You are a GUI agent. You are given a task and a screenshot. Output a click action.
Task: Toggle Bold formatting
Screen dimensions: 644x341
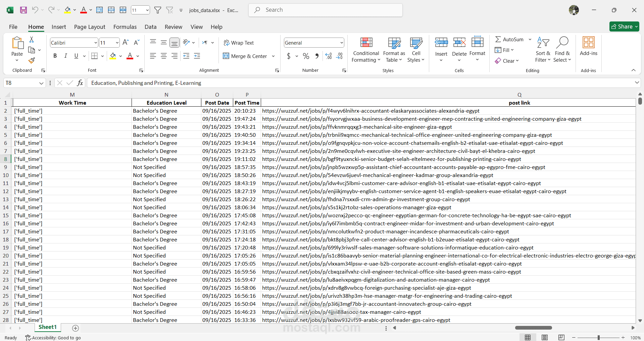coord(55,56)
